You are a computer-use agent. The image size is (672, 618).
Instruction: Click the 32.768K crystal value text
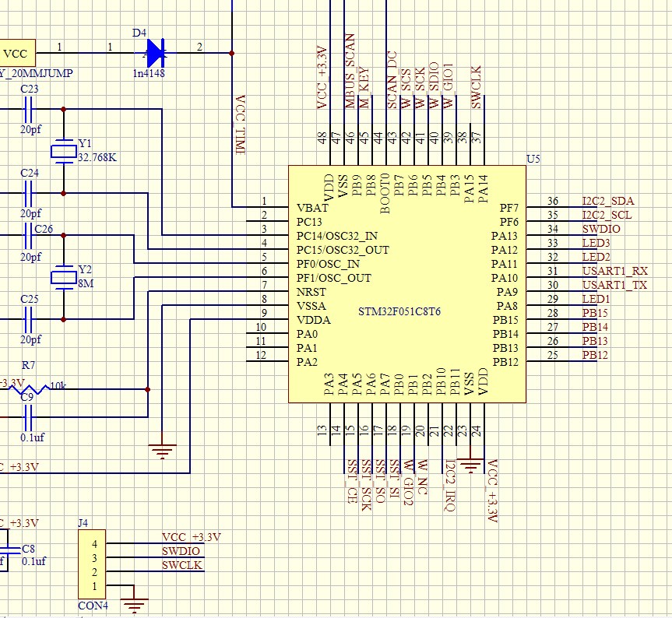[97, 157]
